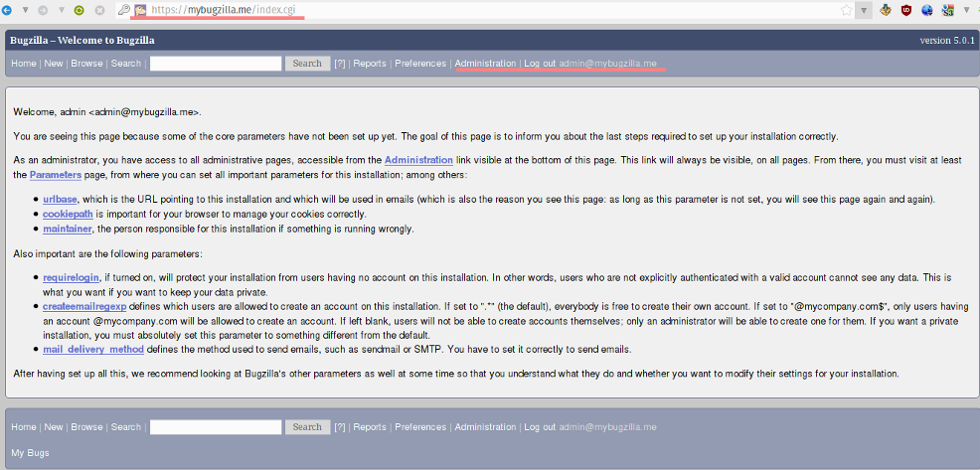Click the Bugzilla favicon in the address bar

[140, 10]
